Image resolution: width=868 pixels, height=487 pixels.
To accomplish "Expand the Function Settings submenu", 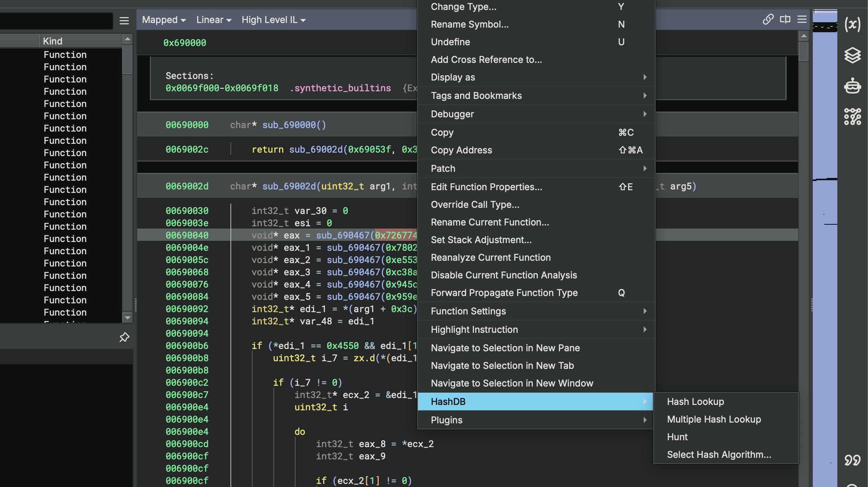I will click(x=536, y=311).
